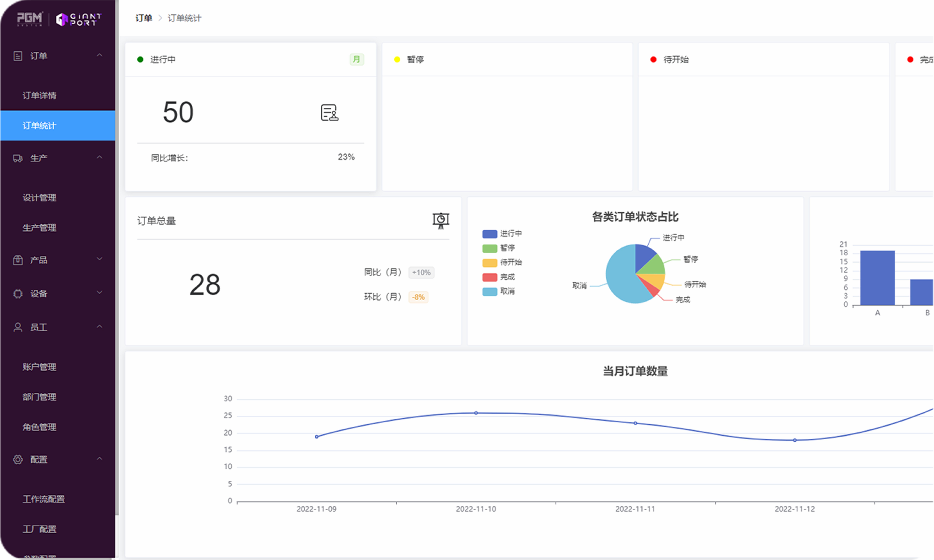934x560 pixels.
Task: Open the 部门管理 menu item
Action: coord(57,397)
